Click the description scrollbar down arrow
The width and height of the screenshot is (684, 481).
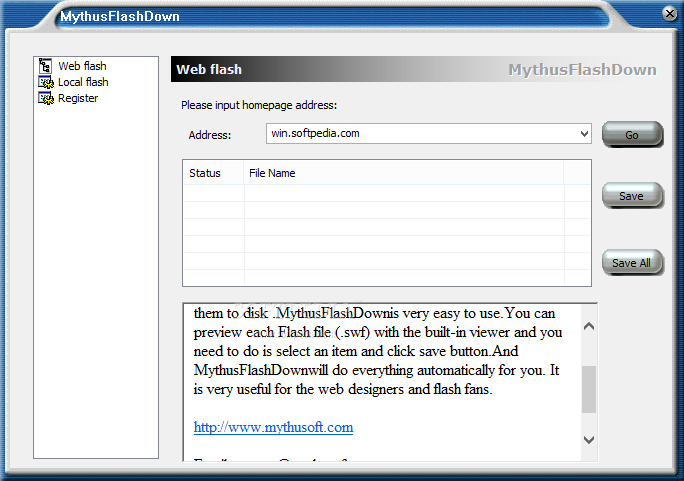pyautogui.click(x=589, y=440)
